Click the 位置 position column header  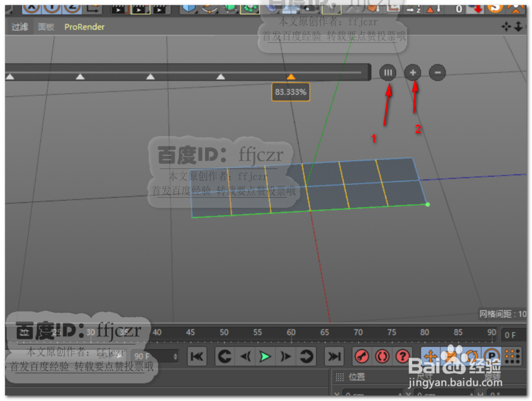pyautogui.click(x=357, y=377)
